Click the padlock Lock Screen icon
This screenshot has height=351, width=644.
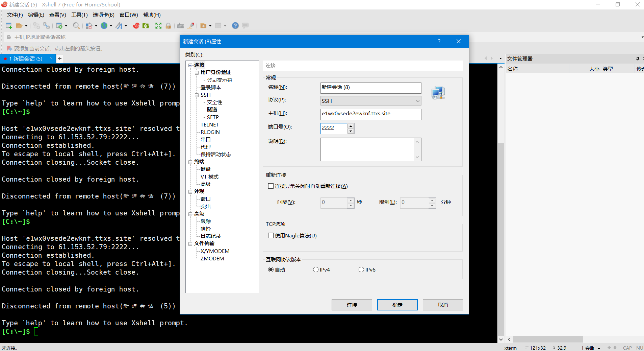pyautogui.click(x=168, y=26)
